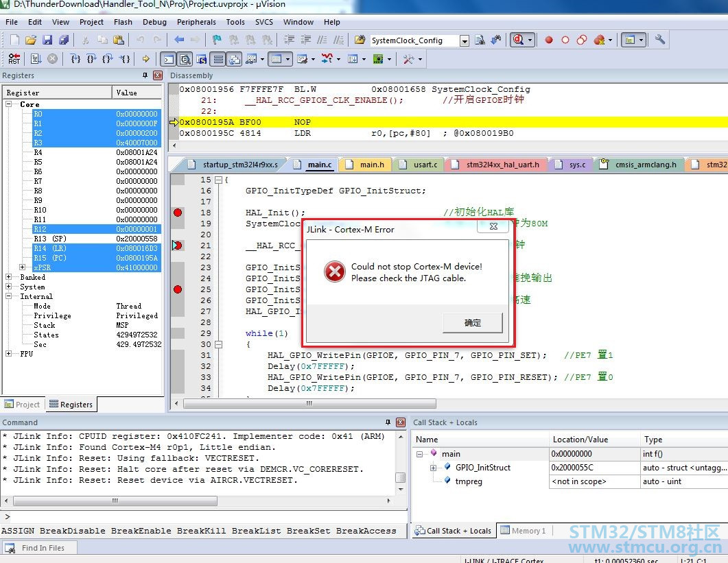Expand the Banked registers group
728x563 pixels.
coord(8,276)
